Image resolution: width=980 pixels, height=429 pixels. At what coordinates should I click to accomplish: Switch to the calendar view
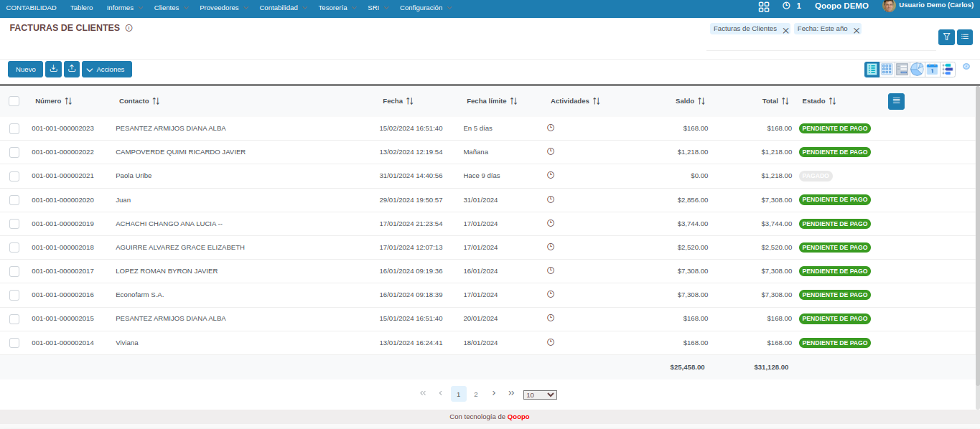pyautogui.click(x=932, y=70)
